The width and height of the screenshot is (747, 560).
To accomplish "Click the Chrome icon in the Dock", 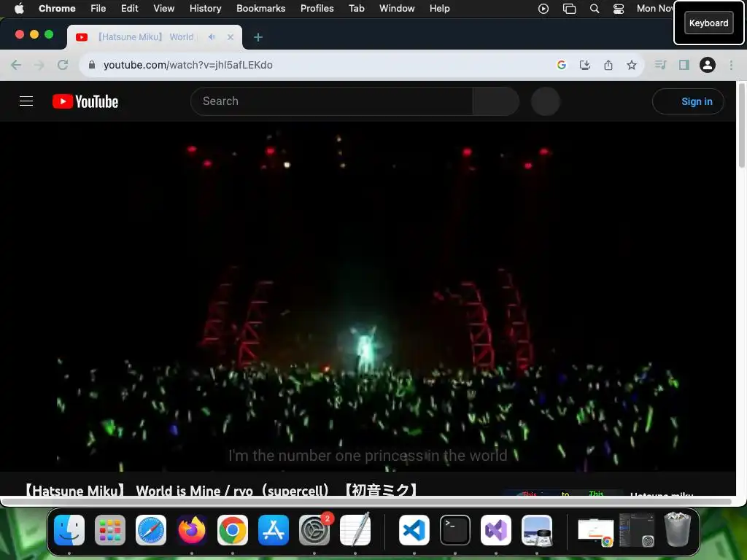I will (x=233, y=530).
